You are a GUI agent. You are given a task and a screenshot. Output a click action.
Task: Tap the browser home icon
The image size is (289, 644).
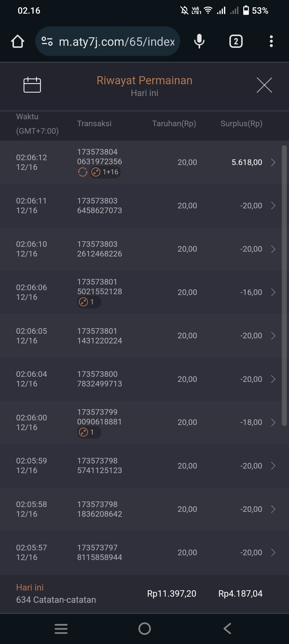(x=18, y=41)
